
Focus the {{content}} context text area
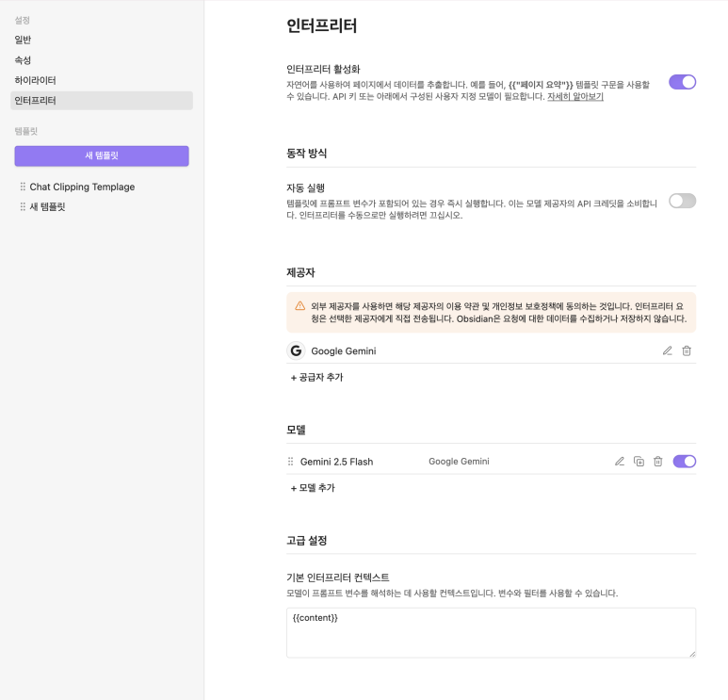(x=491, y=632)
